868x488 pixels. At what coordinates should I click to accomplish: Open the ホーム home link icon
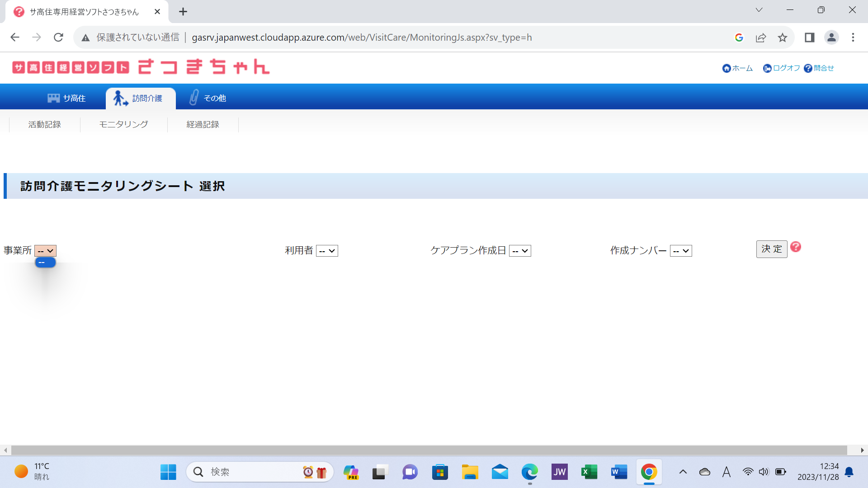726,68
